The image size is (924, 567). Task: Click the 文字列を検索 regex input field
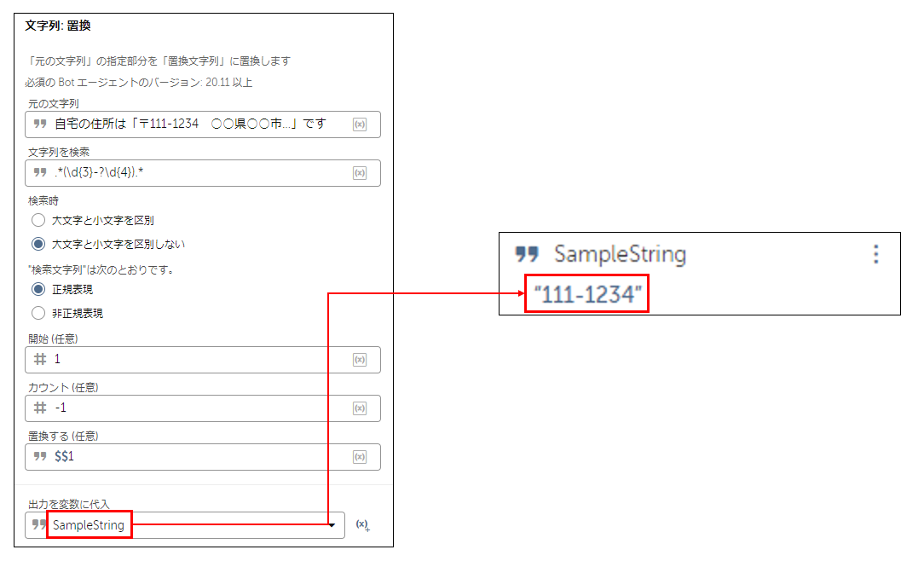203,173
